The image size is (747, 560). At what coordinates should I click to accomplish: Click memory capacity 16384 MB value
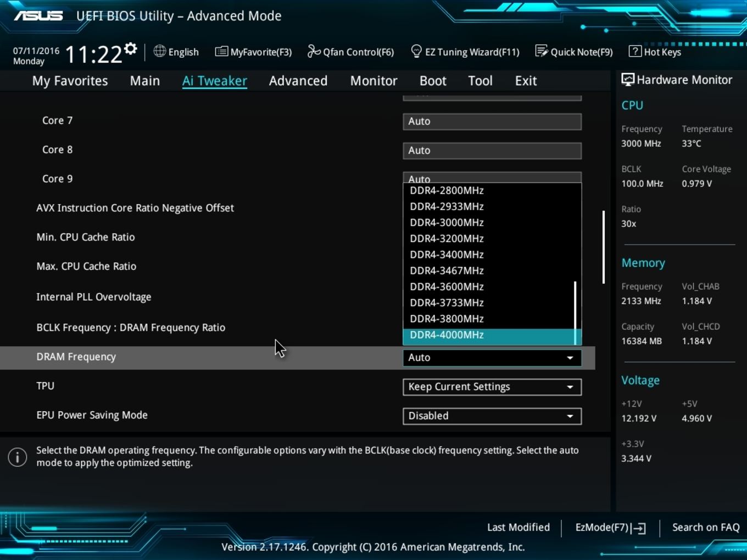pyautogui.click(x=642, y=341)
